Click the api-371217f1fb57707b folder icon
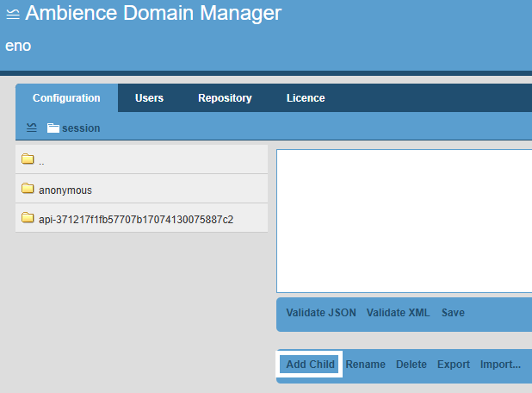Image resolution: width=532 pixels, height=393 pixels. 28,217
